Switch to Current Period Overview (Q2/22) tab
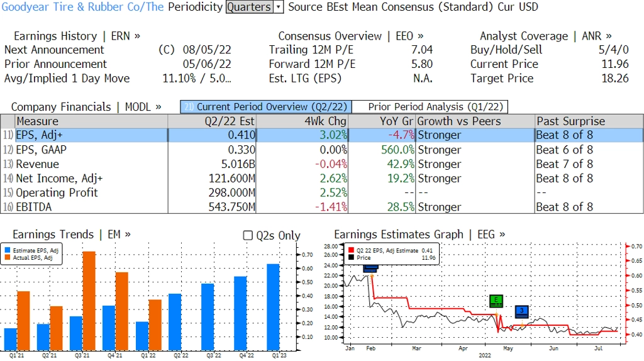 [x=266, y=107]
